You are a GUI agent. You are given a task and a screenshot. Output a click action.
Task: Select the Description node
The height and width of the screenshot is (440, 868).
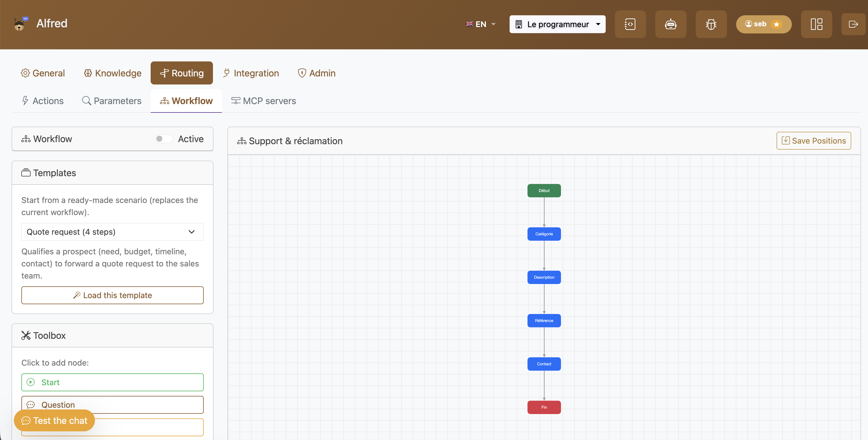[x=544, y=277]
